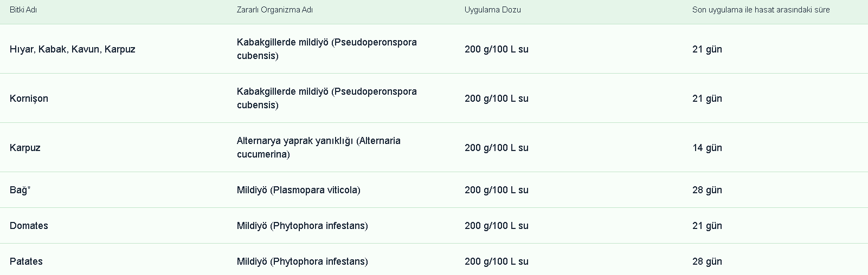Select the standalone "Karpuz" plant cell
Viewport: 868px width, 275px height.
(x=25, y=148)
